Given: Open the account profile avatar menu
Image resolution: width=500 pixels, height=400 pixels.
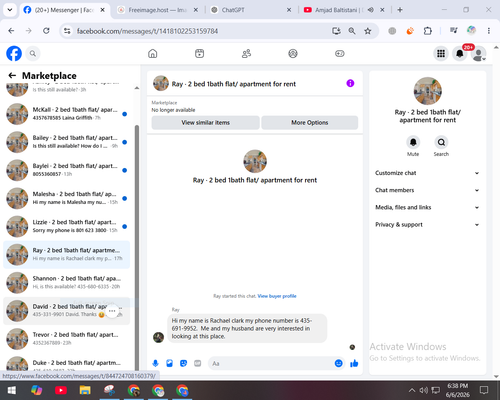Looking at the screenshot, I should click(x=479, y=54).
